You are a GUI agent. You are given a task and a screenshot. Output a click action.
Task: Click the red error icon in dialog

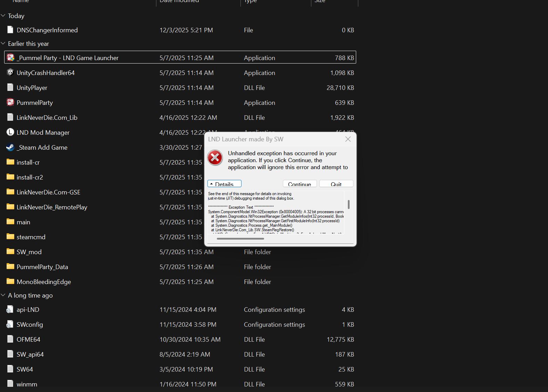[x=215, y=158]
